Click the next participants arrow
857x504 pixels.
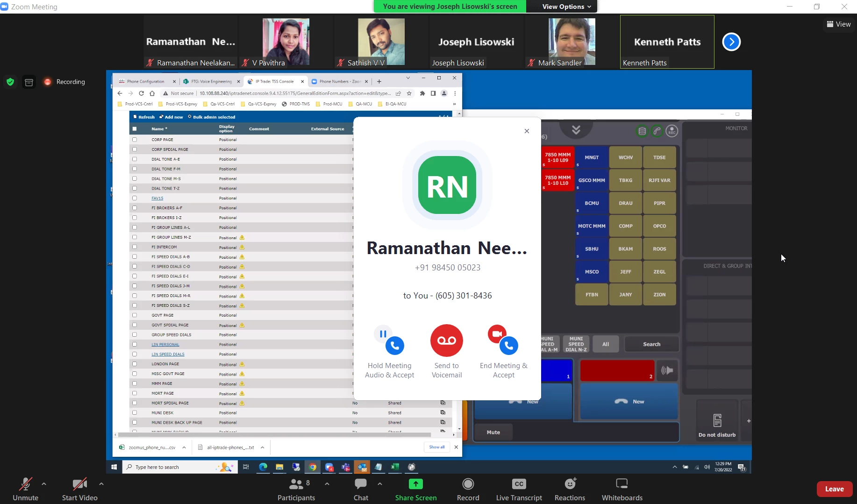pyautogui.click(x=731, y=42)
